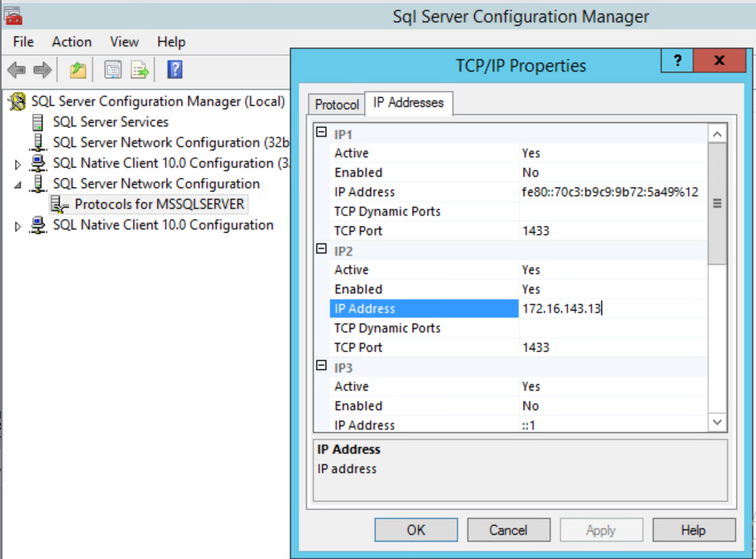This screenshot has height=559, width=756.
Task: Open the File menu
Action: coord(23,42)
